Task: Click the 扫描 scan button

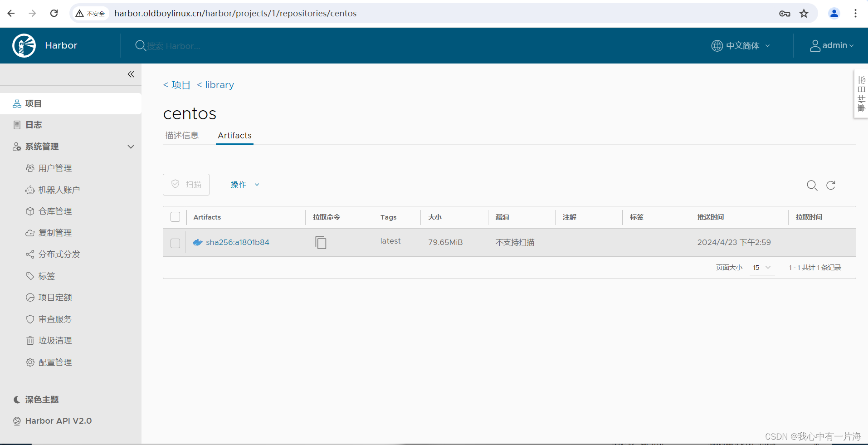Action: pyautogui.click(x=186, y=185)
